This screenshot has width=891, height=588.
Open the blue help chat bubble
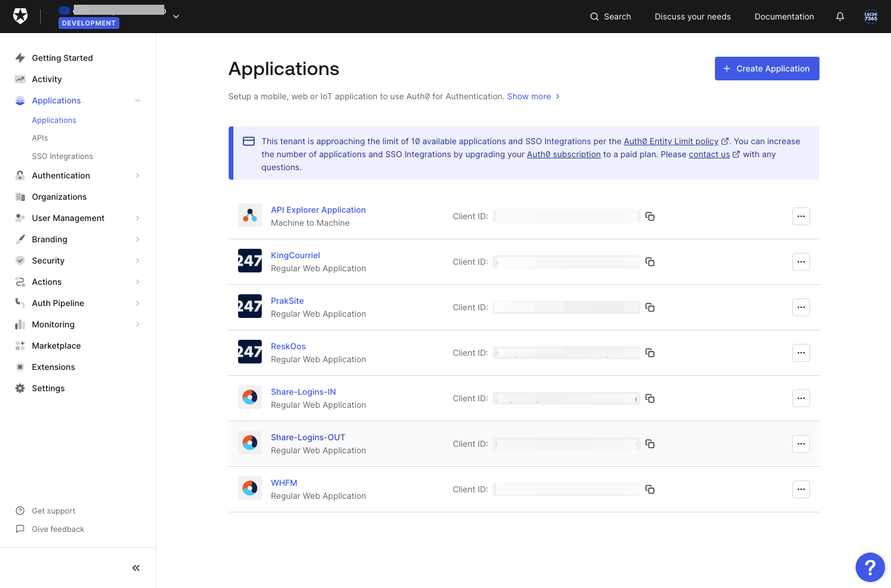(x=870, y=567)
